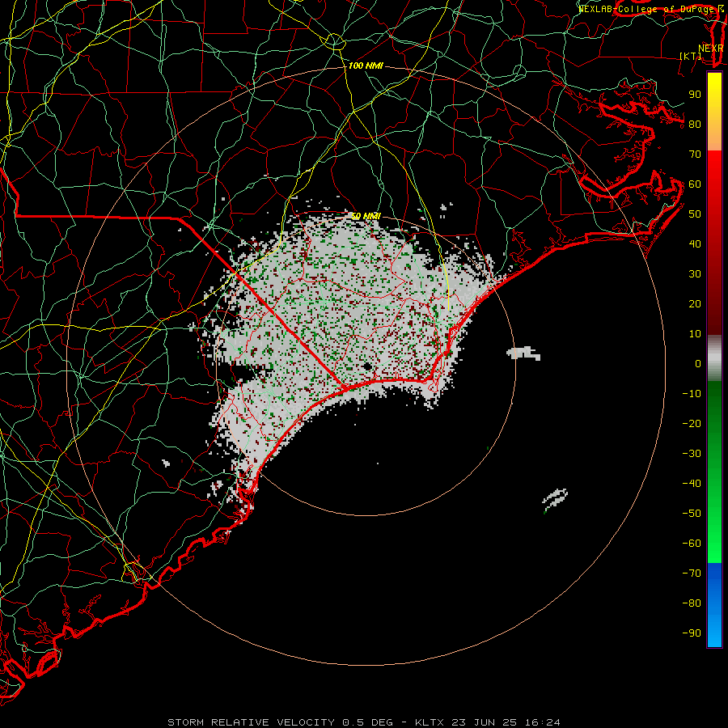Image resolution: width=728 pixels, height=728 pixels.
Task: Click the 0.5 DEG elevation text
Action: tap(368, 722)
